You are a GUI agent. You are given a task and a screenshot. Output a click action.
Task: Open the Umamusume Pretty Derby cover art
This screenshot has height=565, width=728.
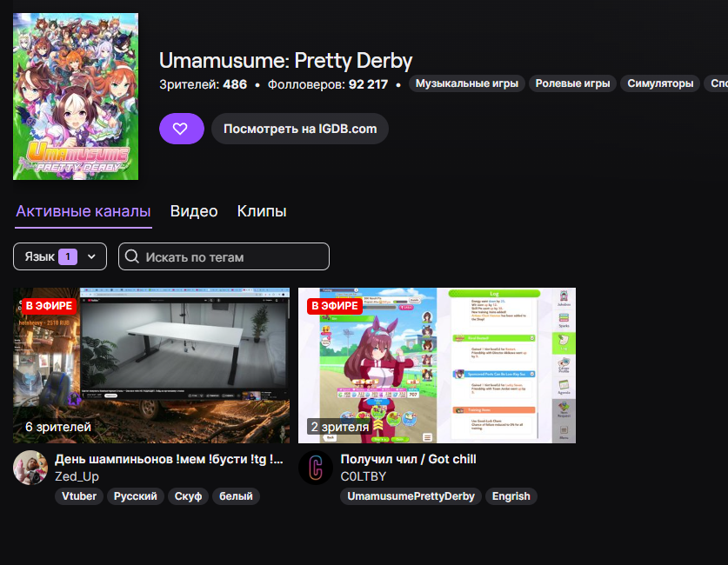pyautogui.click(x=76, y=96)
